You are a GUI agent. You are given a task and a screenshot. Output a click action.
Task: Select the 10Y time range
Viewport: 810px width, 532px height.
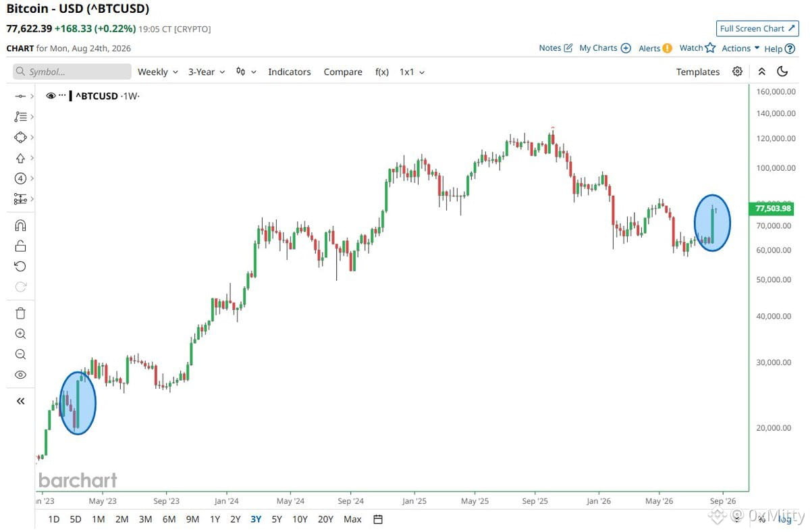300,519
